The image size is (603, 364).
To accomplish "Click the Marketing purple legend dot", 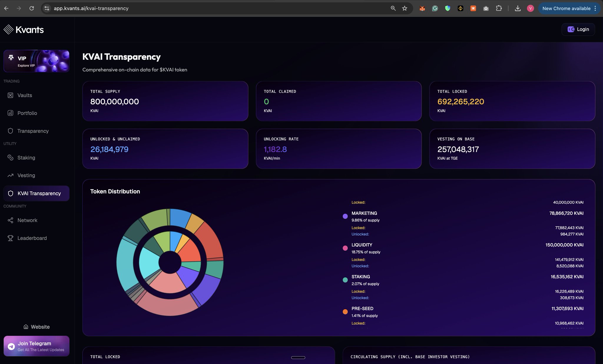I will point(345,216).
